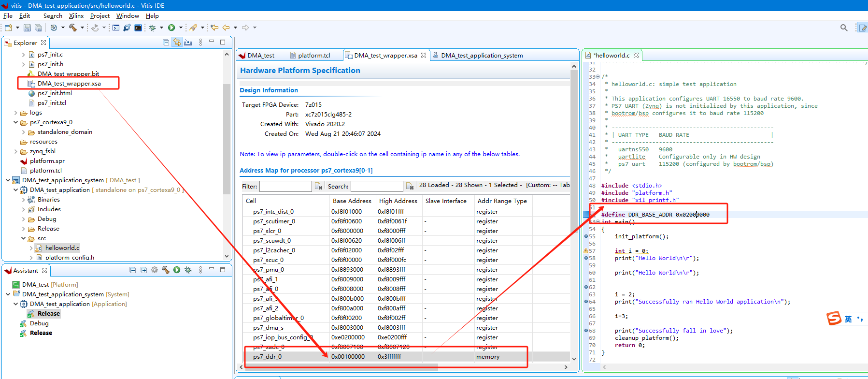868x379 pixels.
Task: Toggle Link with Editor in Explorer
Action: point(177,43)
